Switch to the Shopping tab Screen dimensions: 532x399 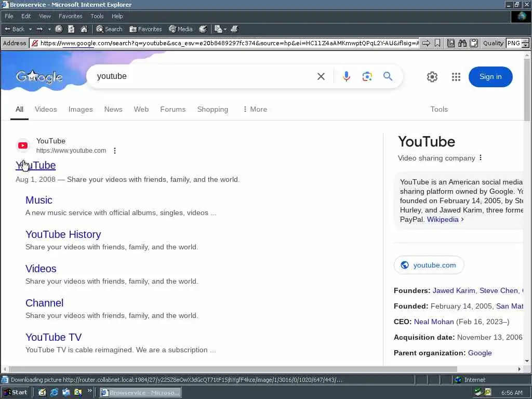tap(212, 109)
